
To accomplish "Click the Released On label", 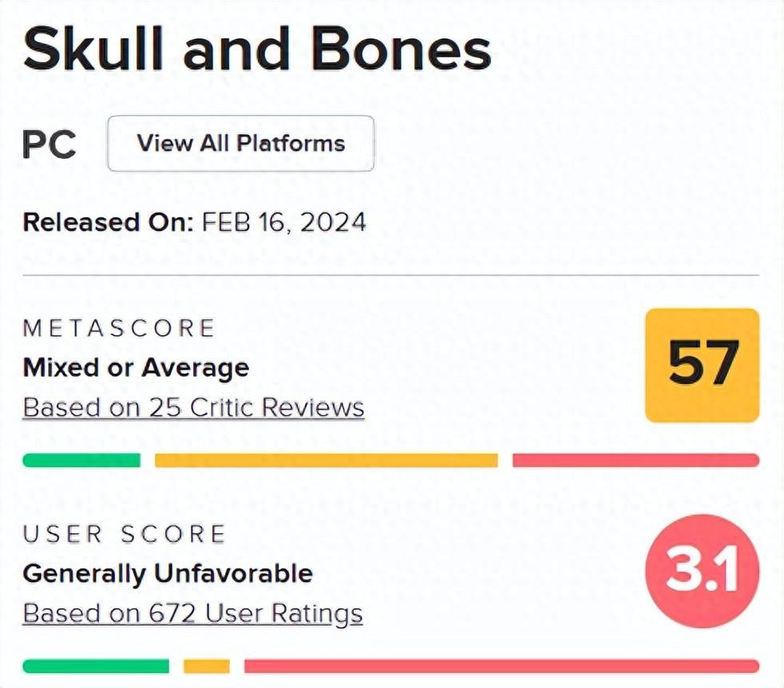I will (108, 222).
